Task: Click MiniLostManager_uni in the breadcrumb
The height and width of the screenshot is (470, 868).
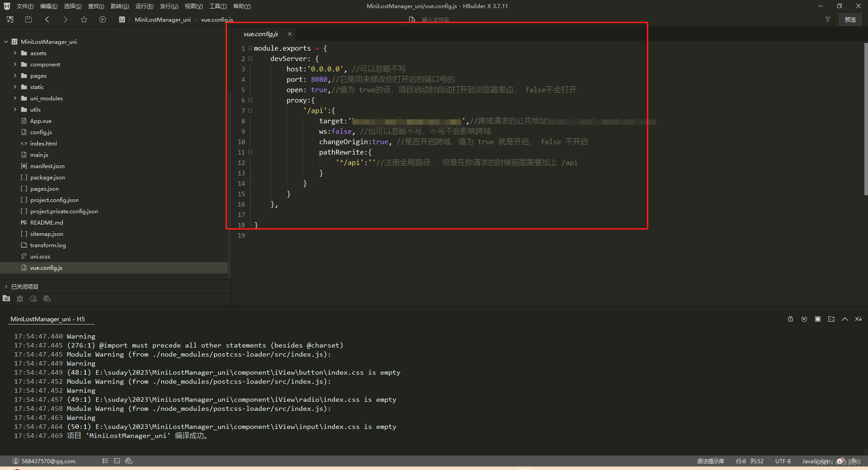Action: [x=163, y=19]
